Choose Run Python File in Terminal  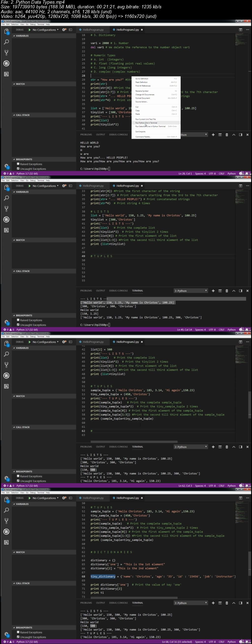pos(156,123)
